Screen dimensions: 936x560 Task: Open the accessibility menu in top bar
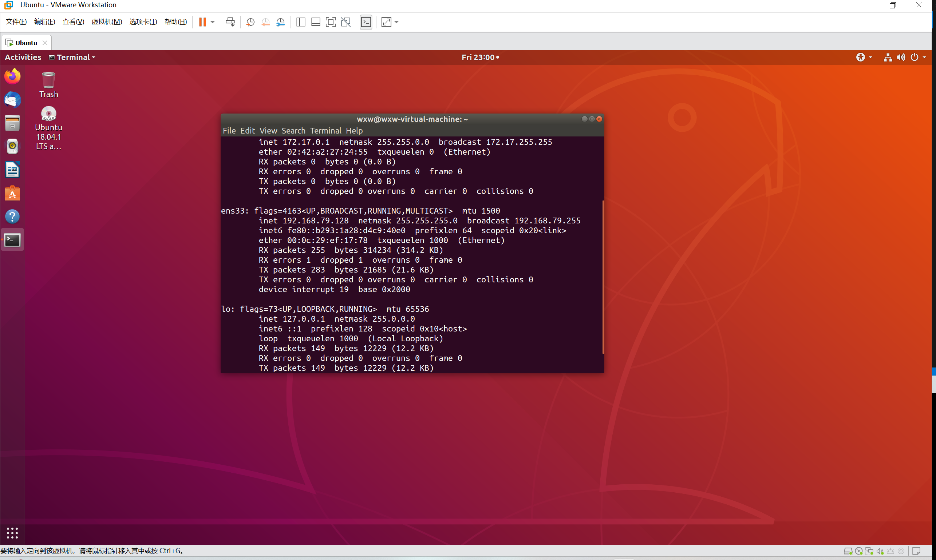[x=864, y=57]
